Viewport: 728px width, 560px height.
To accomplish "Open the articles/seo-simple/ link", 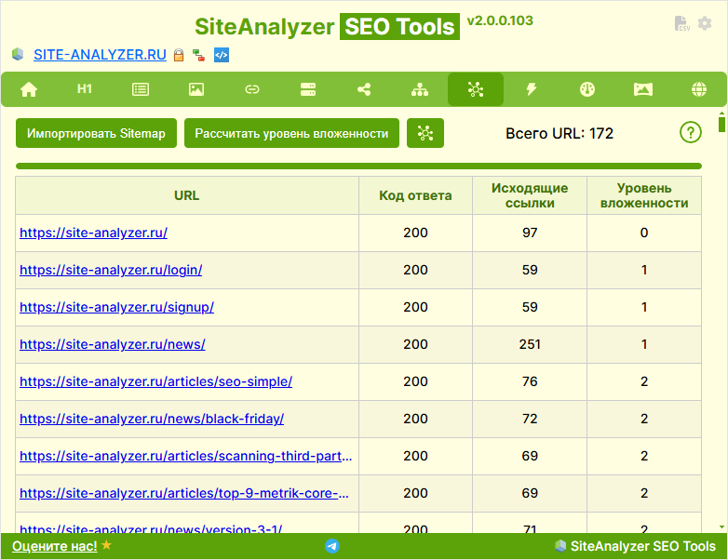I will coord(156,381).
